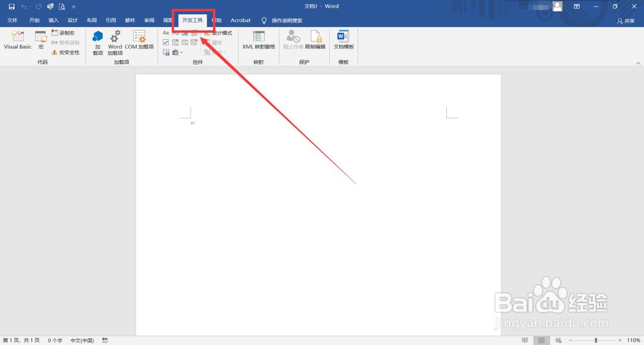Open Word Add-ins (Word 加载项)
644x345 pixels.
click(115, 42)
